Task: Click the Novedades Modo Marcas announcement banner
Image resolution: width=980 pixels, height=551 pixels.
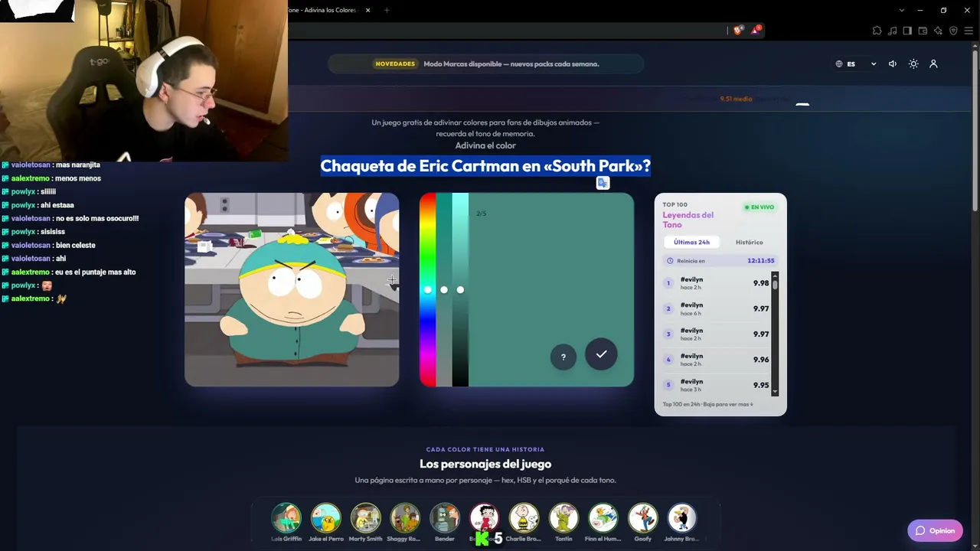Action: click(485, 64)
